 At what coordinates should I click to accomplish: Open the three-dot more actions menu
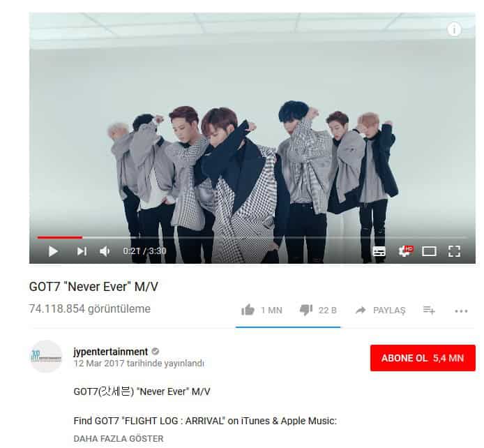tap(461, 311)
